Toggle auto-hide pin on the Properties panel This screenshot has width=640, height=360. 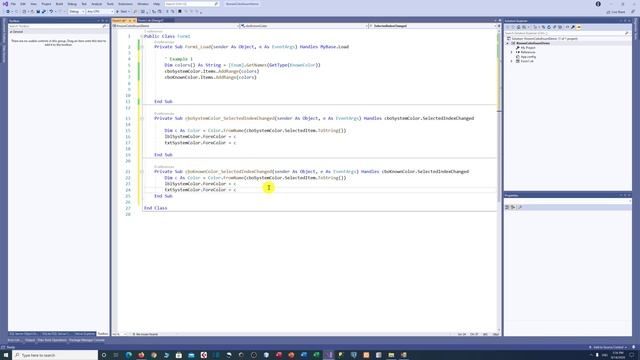coord(625,196)
